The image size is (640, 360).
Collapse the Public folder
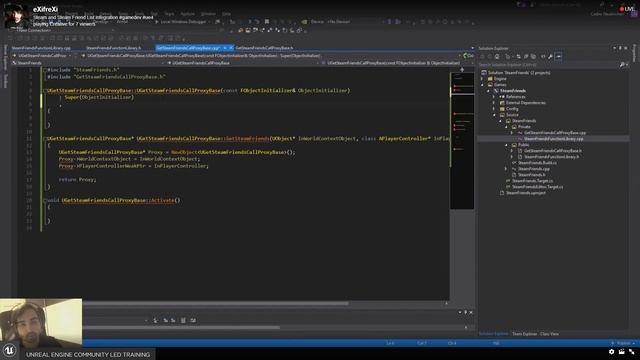[507, 145]
